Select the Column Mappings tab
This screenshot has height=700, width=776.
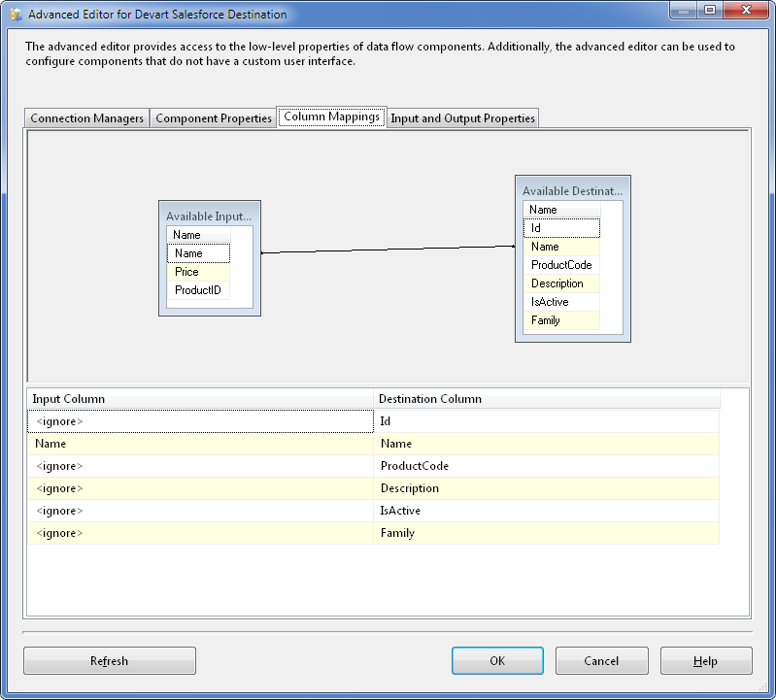331,117
